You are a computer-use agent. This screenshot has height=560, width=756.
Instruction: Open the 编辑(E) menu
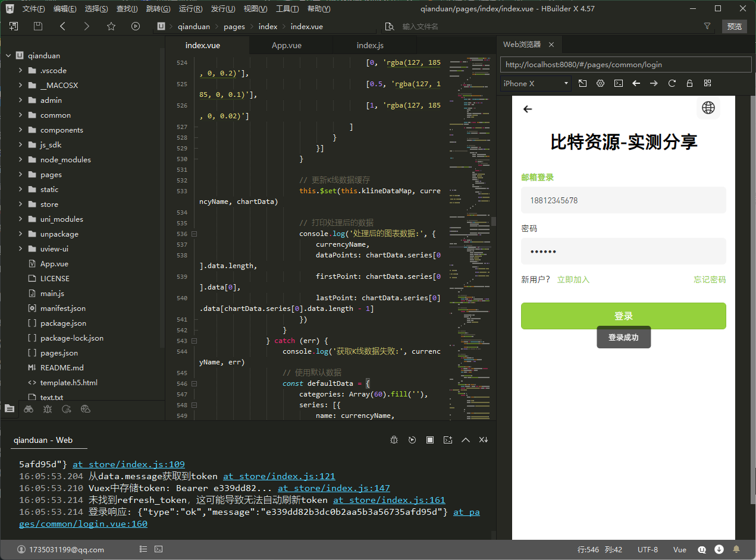[65, 9]
